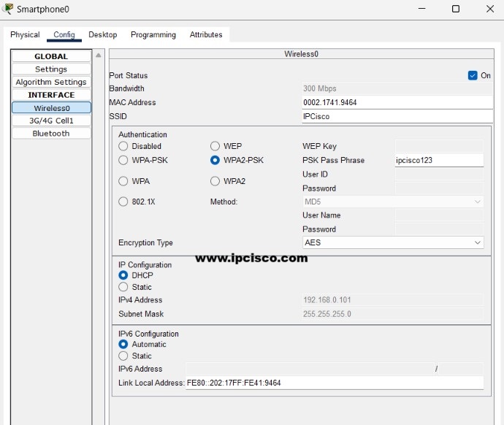Click the SSID field showing IPCisco
The image size is (504, 425).
pos(397,116)
